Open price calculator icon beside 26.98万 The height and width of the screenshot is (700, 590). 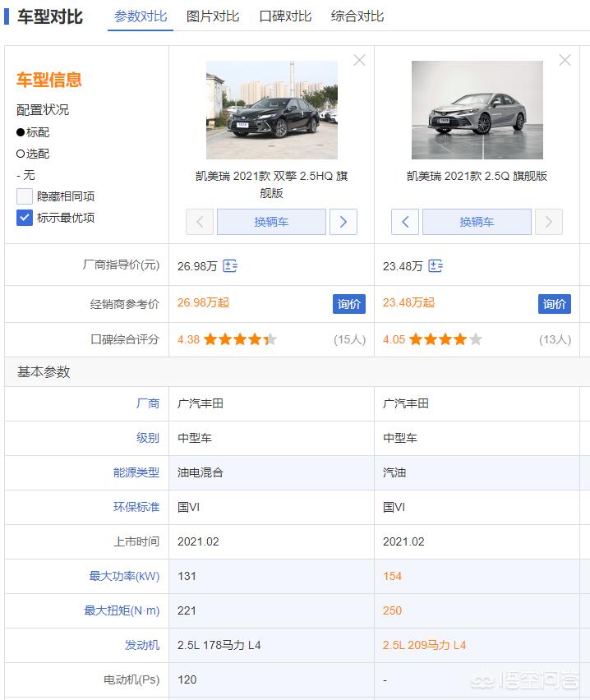coord(230,266)
